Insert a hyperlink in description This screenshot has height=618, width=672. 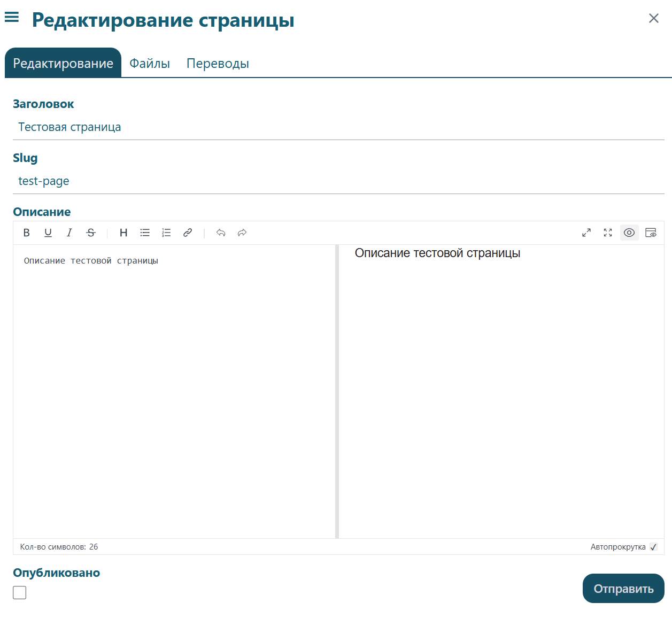point(188,233)
